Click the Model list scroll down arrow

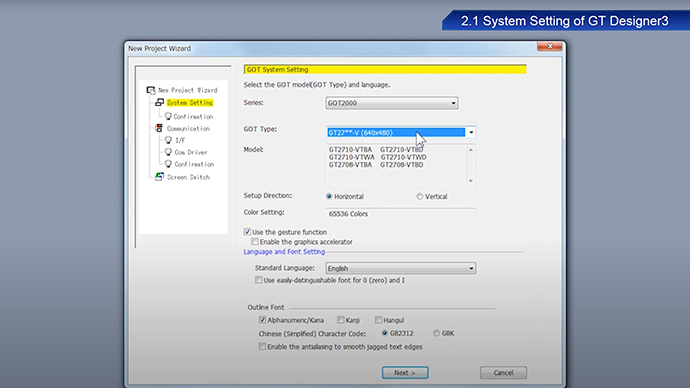coord(471,181)
